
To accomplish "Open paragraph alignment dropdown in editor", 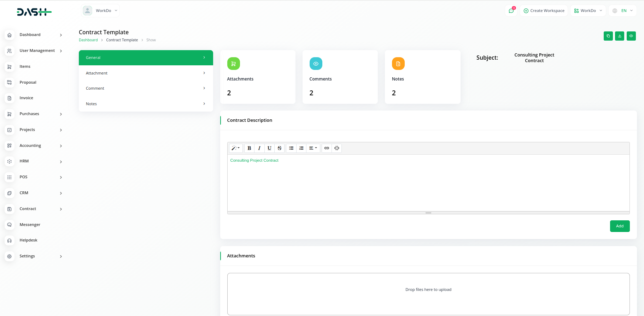I will [313, 148].
